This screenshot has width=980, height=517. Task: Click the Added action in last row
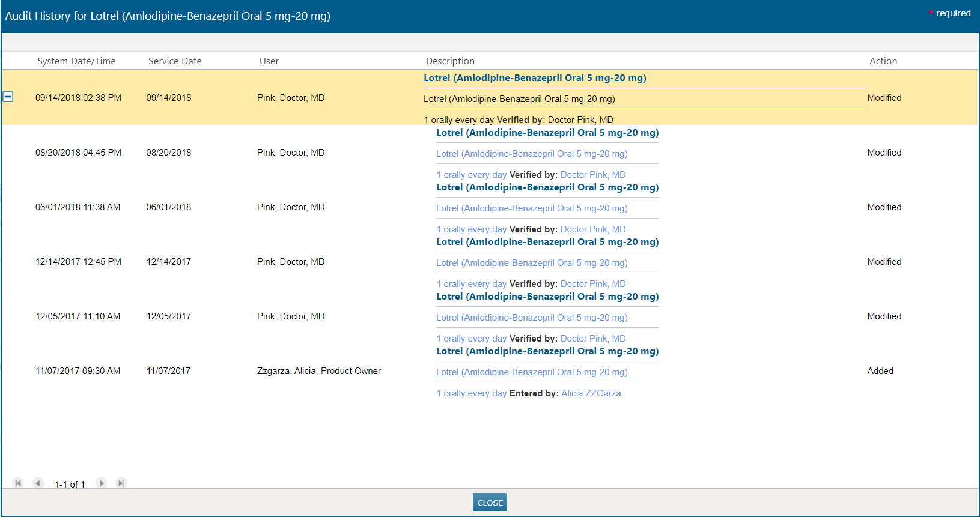click(880, 371)
